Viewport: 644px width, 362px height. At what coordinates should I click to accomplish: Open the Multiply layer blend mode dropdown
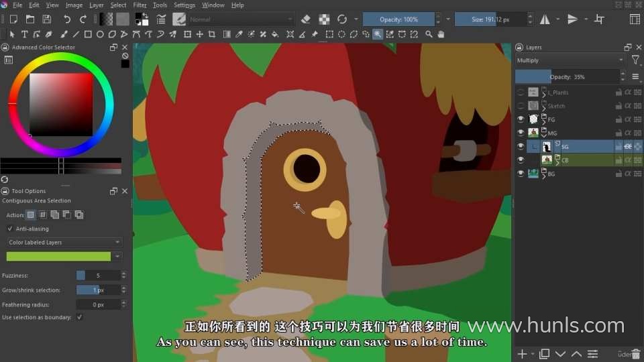click(570, 60)
